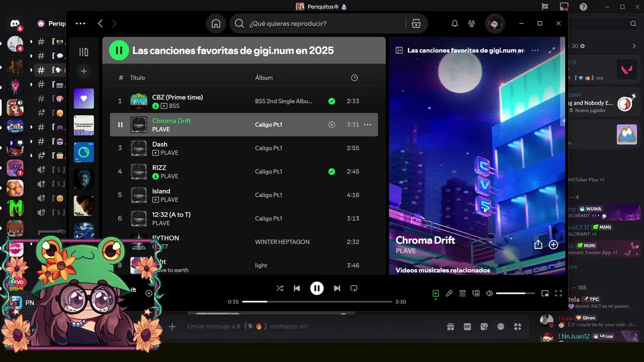Open the DJ playlist thumbnail
This screenshot has height=362, width=644.
84,152
